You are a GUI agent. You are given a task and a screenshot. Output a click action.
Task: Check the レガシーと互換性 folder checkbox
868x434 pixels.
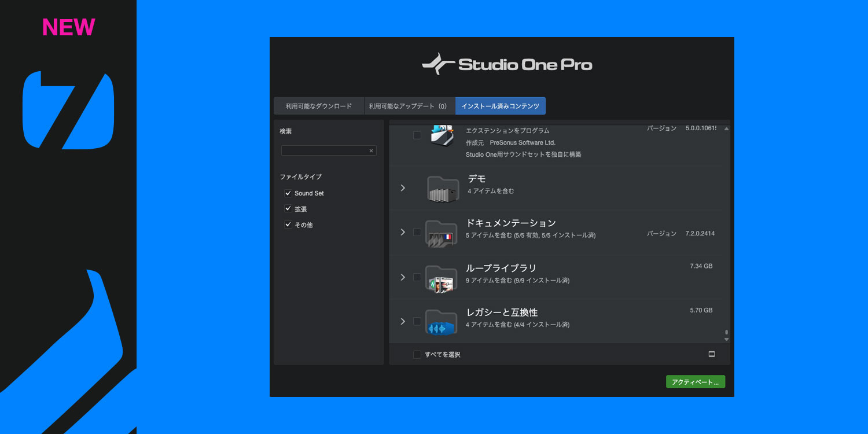pyautogui.click(x=417, y=321)
